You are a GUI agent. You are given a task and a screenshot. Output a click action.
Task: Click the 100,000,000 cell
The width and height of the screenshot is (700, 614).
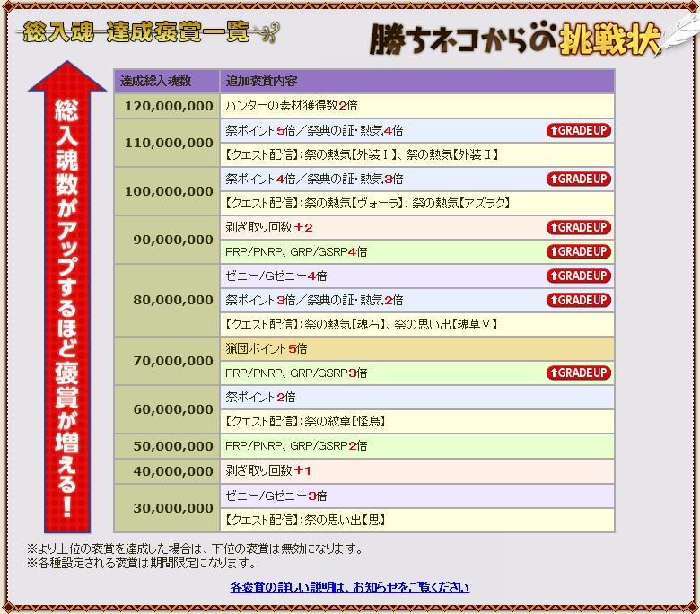(167, 191)
